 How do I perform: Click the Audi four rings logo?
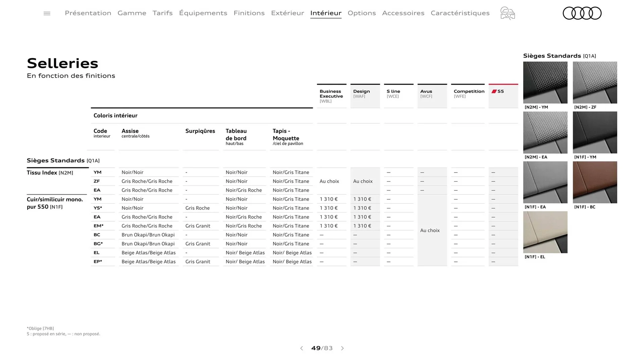click(x=582, y=13)
